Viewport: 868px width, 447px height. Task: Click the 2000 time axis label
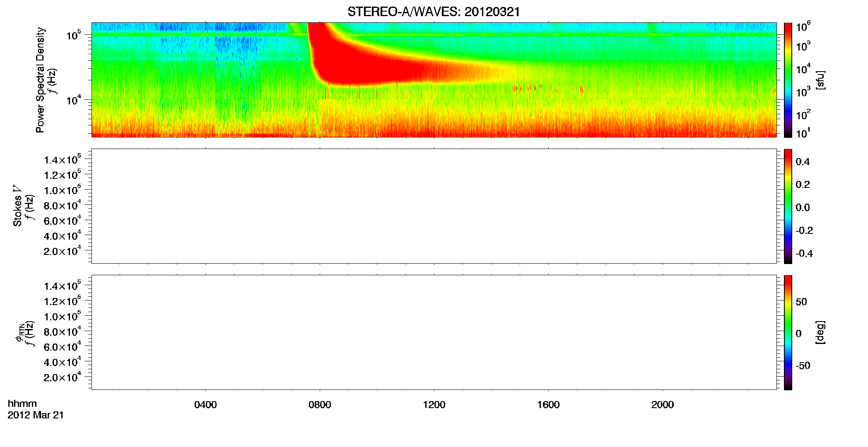click(663, 405)
